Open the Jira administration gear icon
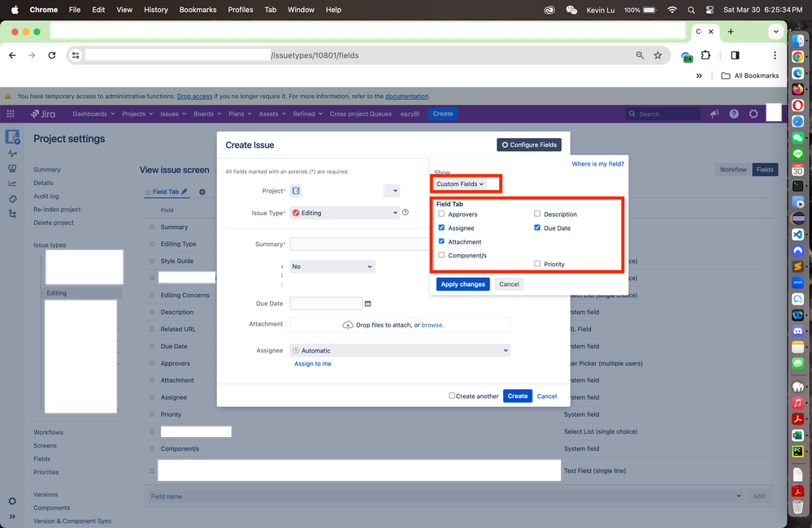Image resolution: width=812 pixels, height=528 pixels. (753, 114)
